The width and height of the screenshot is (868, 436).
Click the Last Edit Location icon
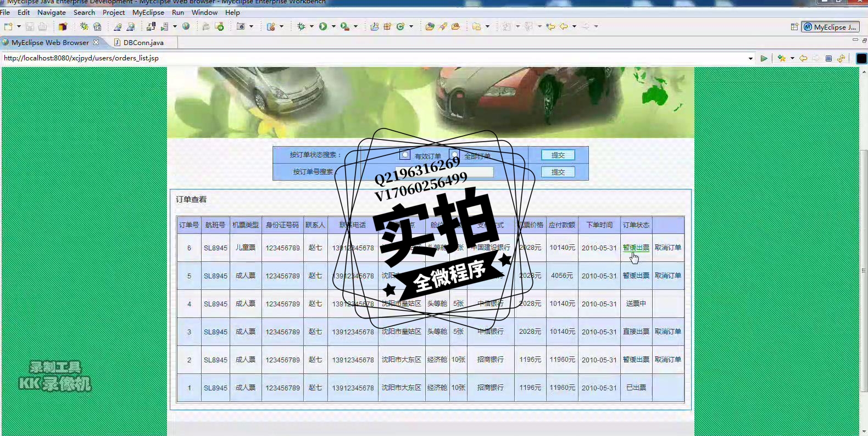pos(550,26)
